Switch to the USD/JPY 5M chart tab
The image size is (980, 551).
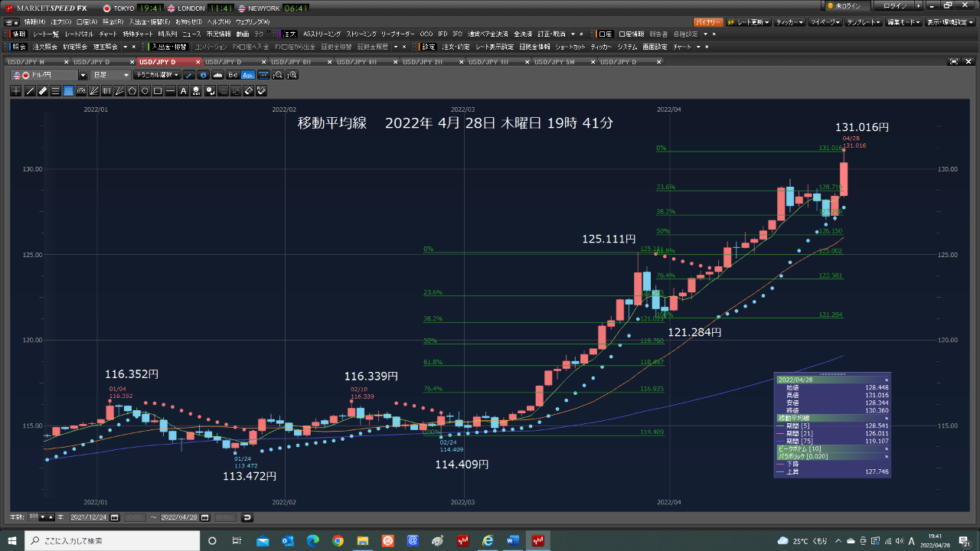point(555,61)
